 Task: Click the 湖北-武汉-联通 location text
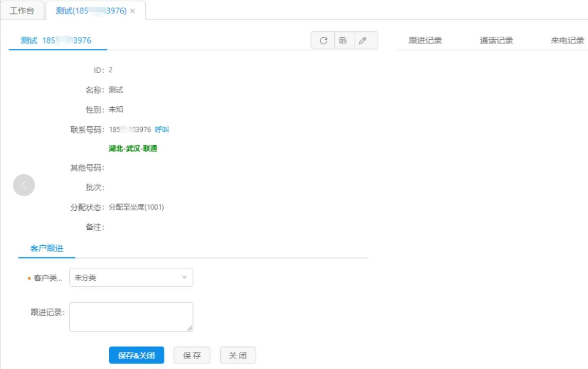pyautogui.click(x=133, y=148)
